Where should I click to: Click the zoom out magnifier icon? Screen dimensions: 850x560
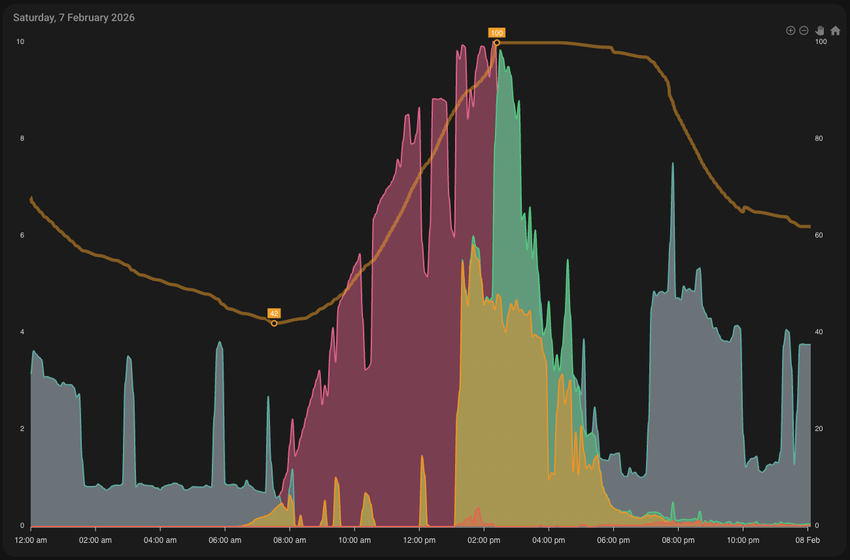(x=803, y=31)
